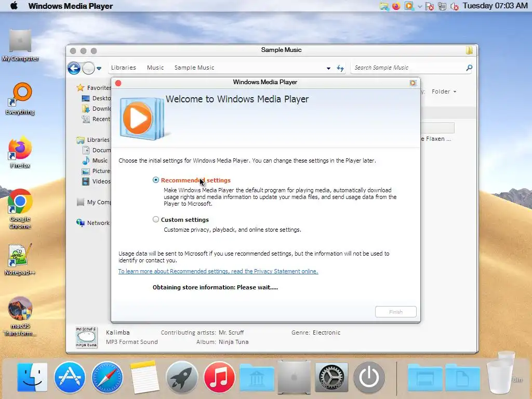This screenshot has width=532, height=399.
Task: Click the Firefox tray icon in menu bar
Action: (396, 6)
